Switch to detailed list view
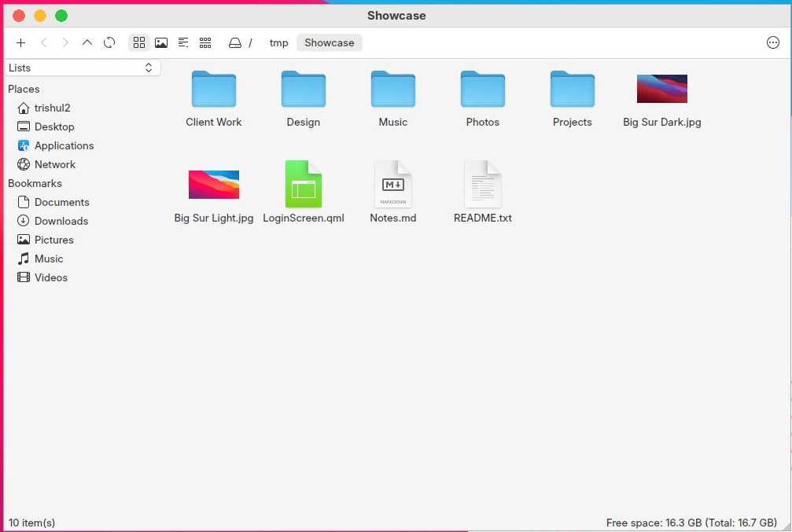 click(183, 43)
